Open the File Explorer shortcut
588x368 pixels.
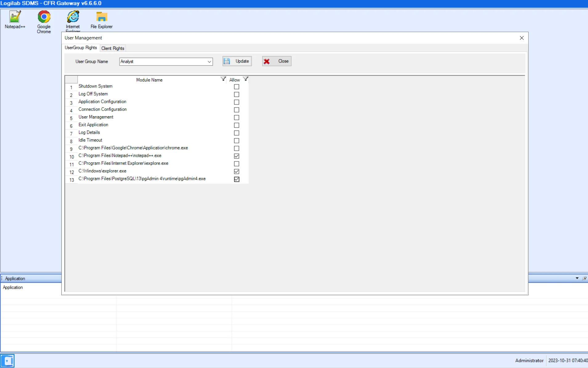tap(102, 19)
